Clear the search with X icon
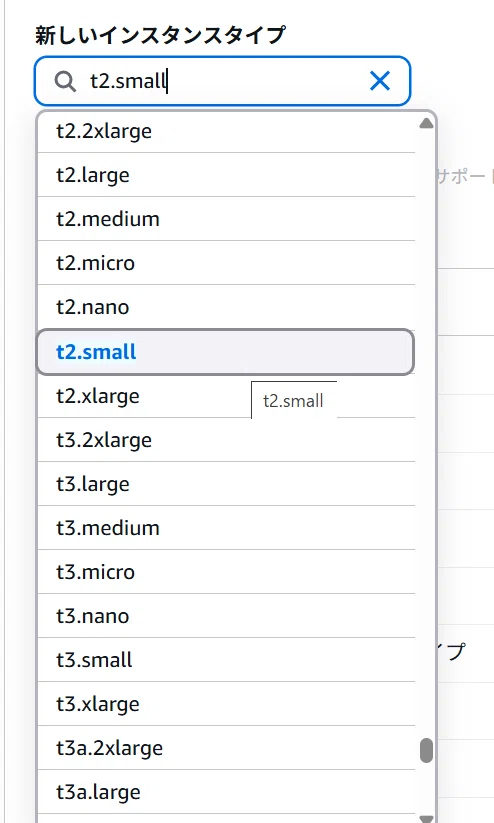494x823 pixels. (x=380, y=81)
